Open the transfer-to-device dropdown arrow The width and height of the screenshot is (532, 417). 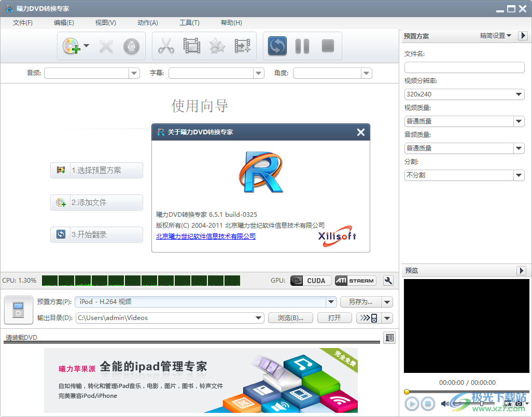[387, 318]
